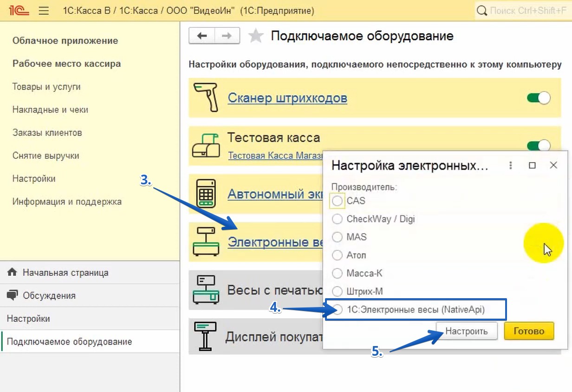Open dialog's three-dot more menu
572x392 pixels.
[511, 165]
